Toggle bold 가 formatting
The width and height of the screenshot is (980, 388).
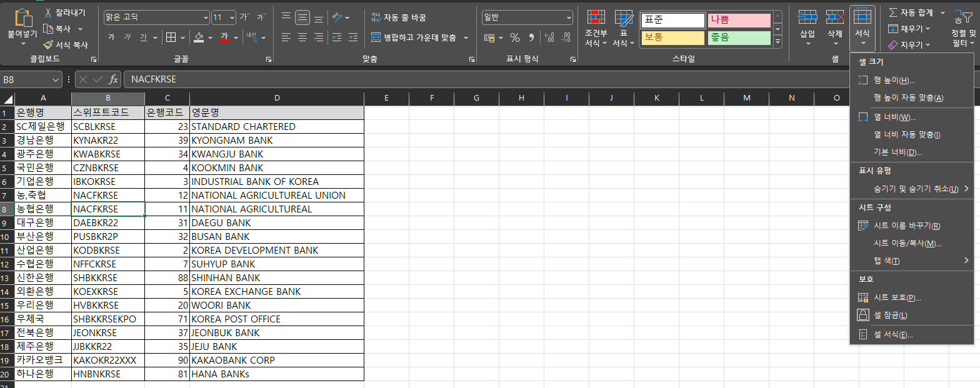coord(111,37)
